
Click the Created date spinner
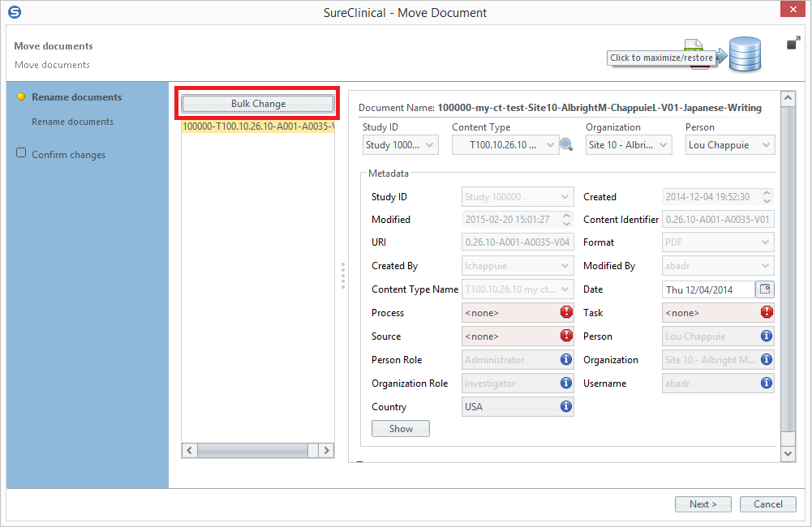767,197
